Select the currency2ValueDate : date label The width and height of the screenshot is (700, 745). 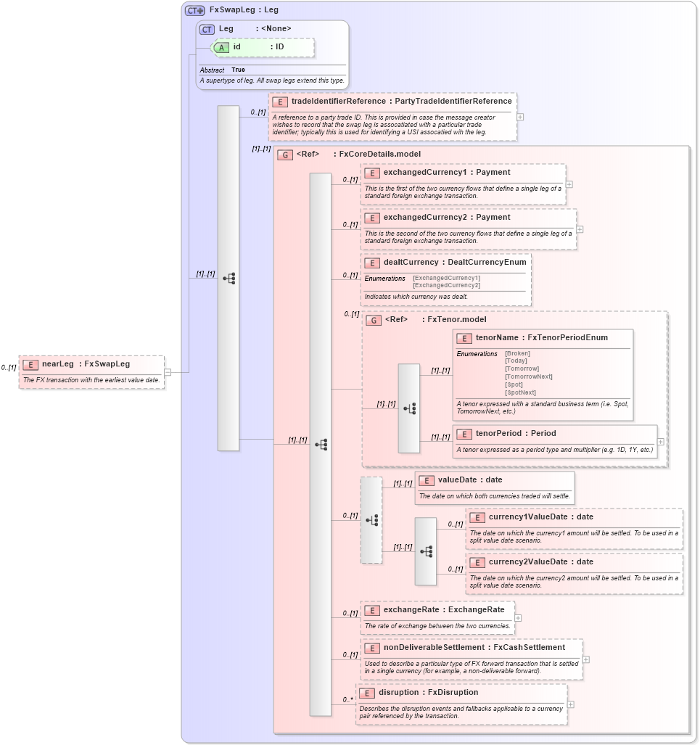coord(541,562)
